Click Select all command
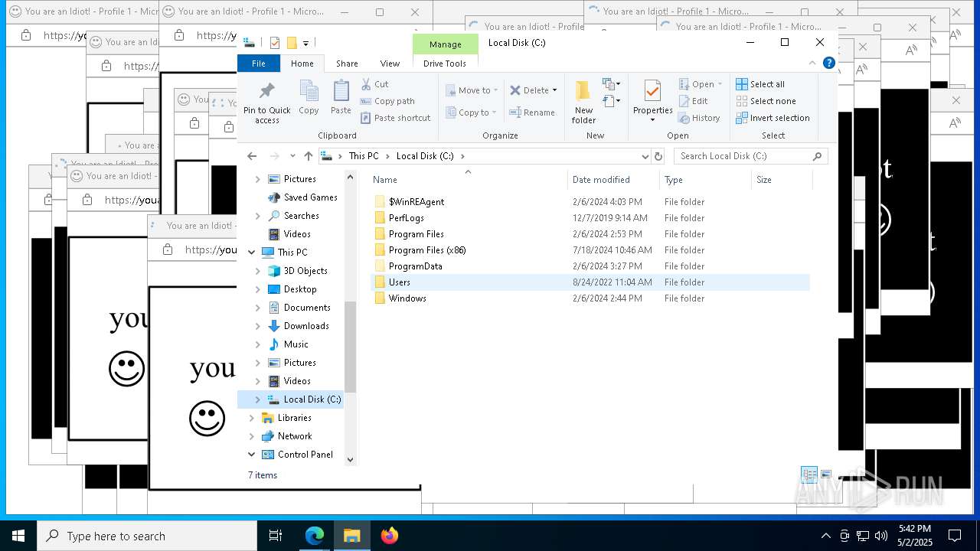This screenshot has height=551, width=980. point(760,84)
